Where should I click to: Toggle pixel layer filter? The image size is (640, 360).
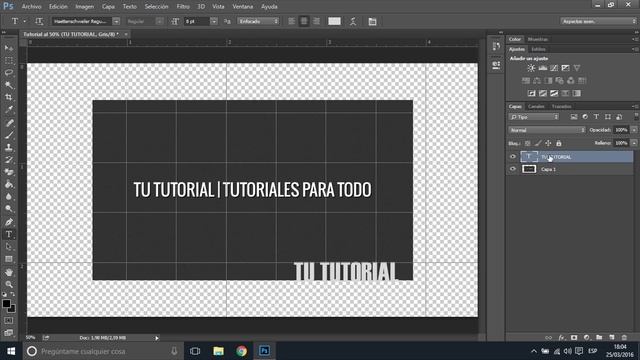tap(574, 117)
